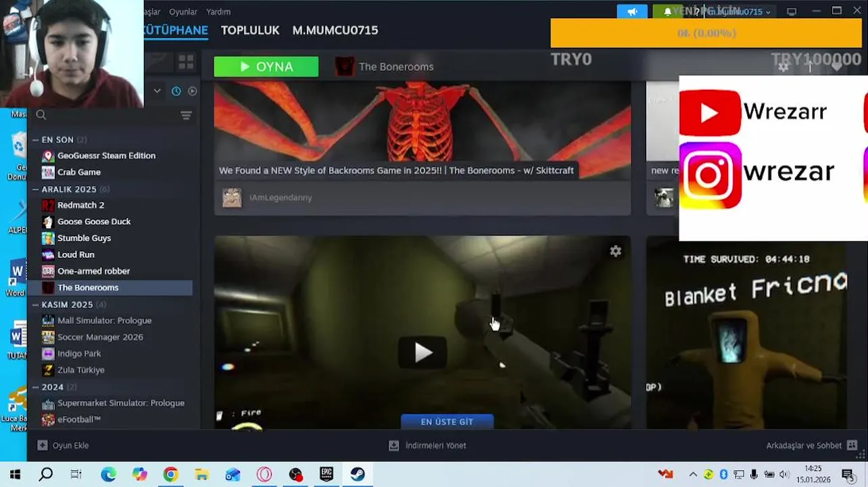Open the volume control in the tray

click(x=783, y=474)
